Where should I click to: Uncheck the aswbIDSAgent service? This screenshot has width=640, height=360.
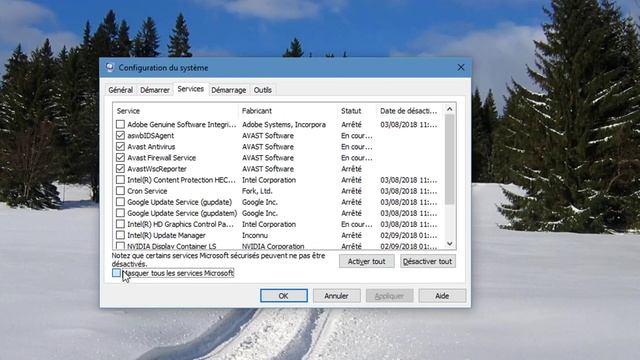coord(120,135)
